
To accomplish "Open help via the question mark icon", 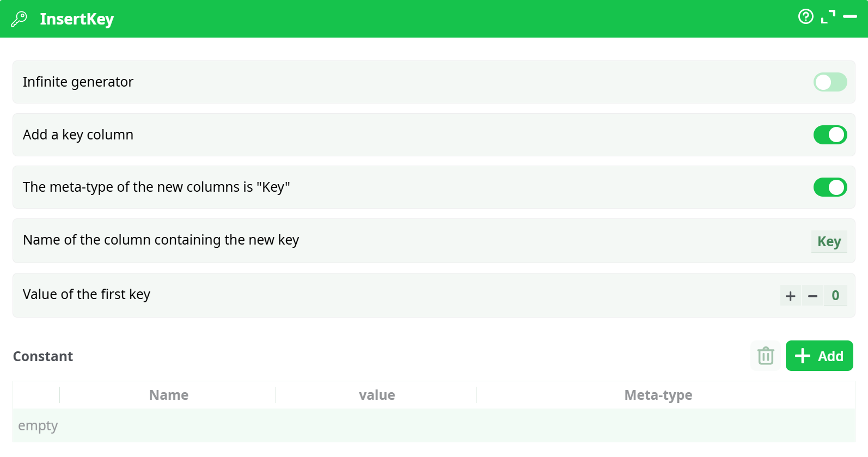I will pos(805,17).
